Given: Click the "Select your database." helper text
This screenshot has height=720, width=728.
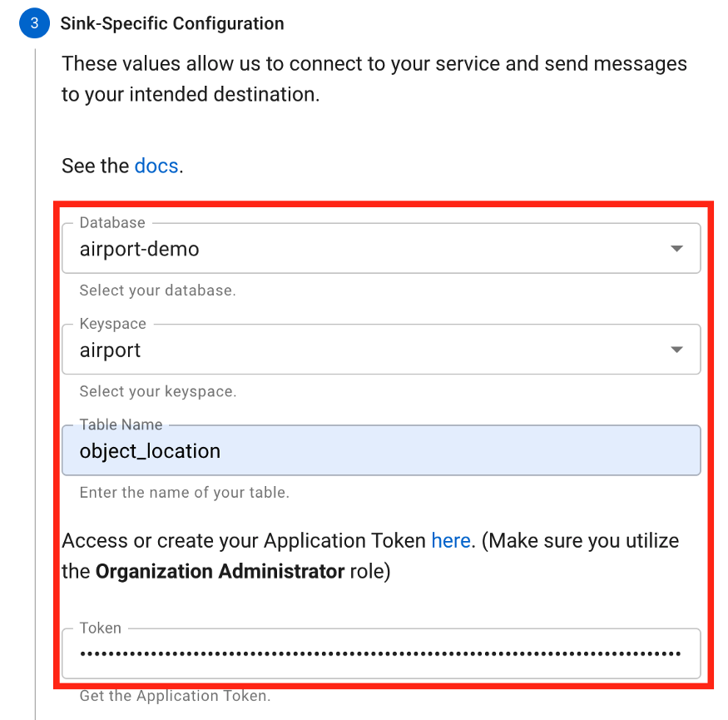Looking at the screenshot, I should click(157, 290).
